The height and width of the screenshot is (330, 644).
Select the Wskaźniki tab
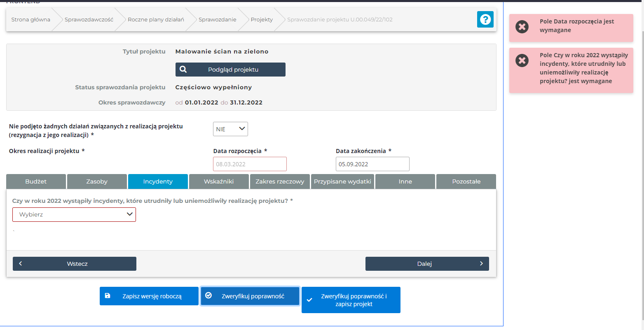pyautogui.click(x=219, y=181)
